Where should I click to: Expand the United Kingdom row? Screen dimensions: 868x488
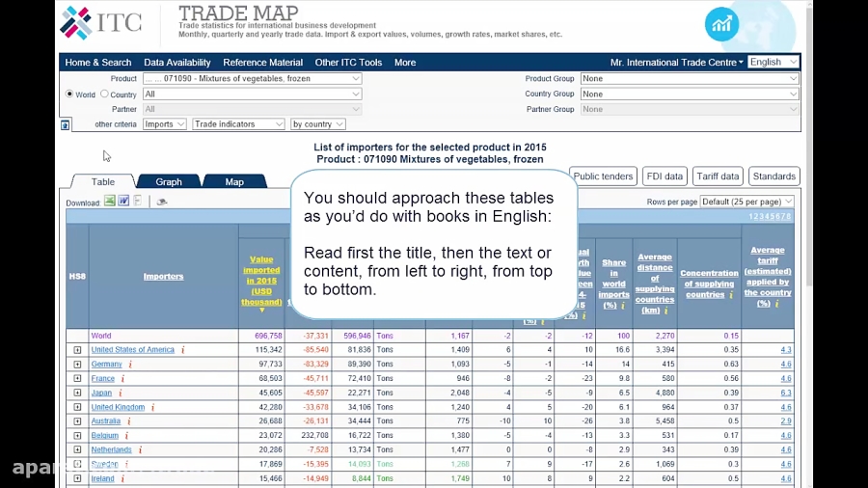tap(77, 407)
